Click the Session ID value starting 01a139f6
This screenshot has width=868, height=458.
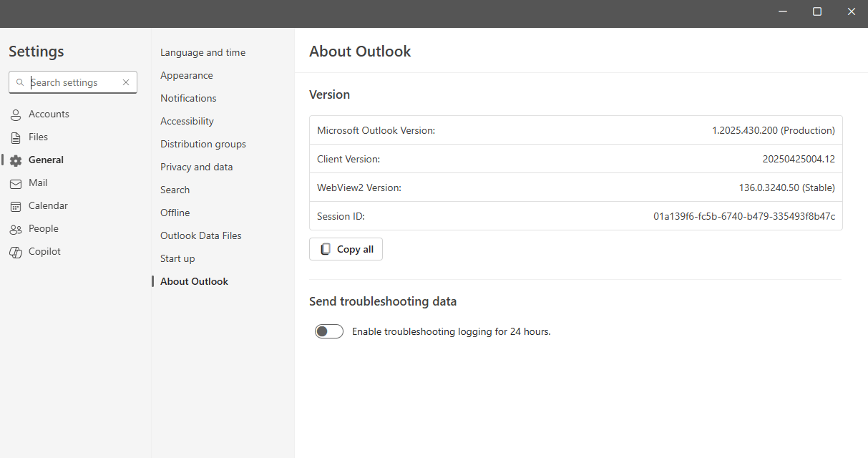(x=744, y=216)
